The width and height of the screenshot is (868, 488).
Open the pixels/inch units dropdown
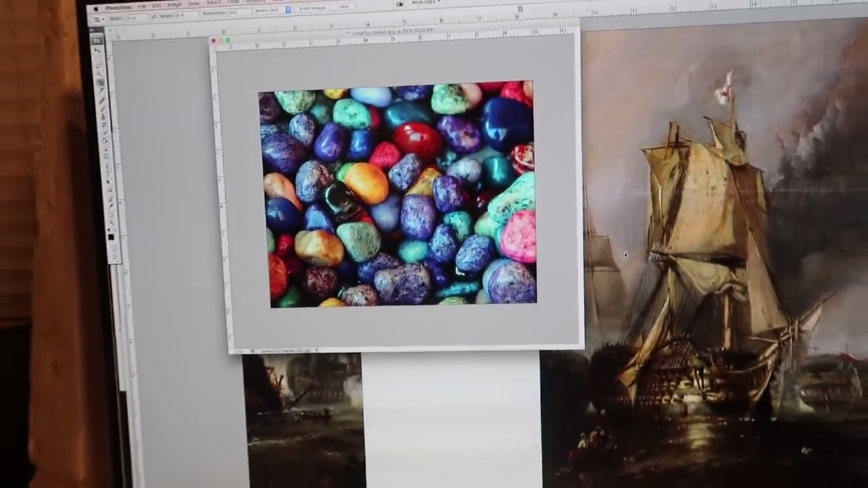point(272,10)
